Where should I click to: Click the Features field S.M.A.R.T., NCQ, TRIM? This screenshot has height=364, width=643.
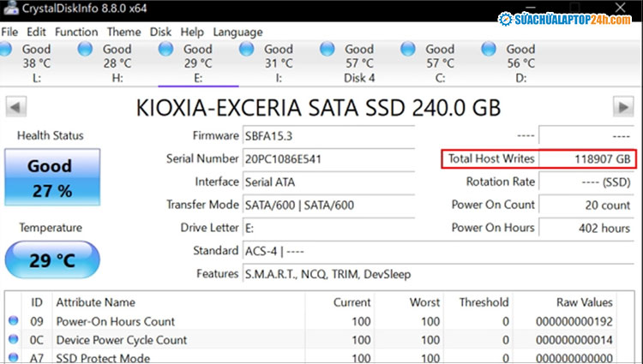pyautogui.click(x=438, y=274)
